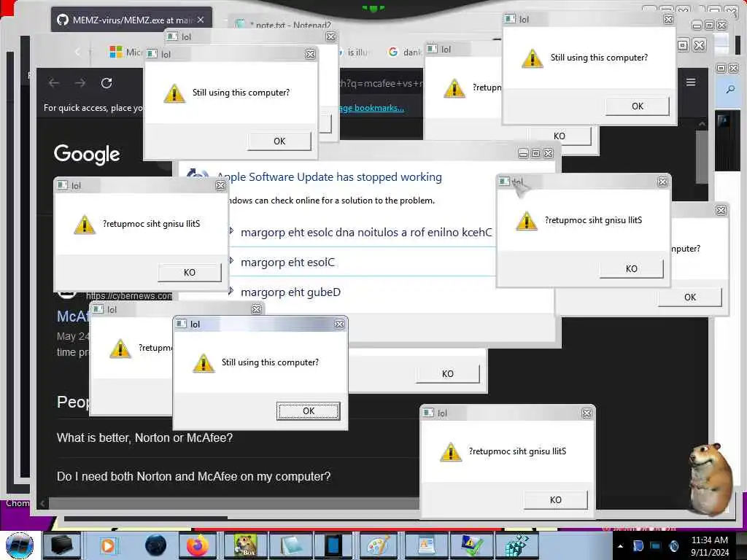The image size is (747, 560).
Task: Open the clock showing 11:34 AM
Action: (709, 545)
